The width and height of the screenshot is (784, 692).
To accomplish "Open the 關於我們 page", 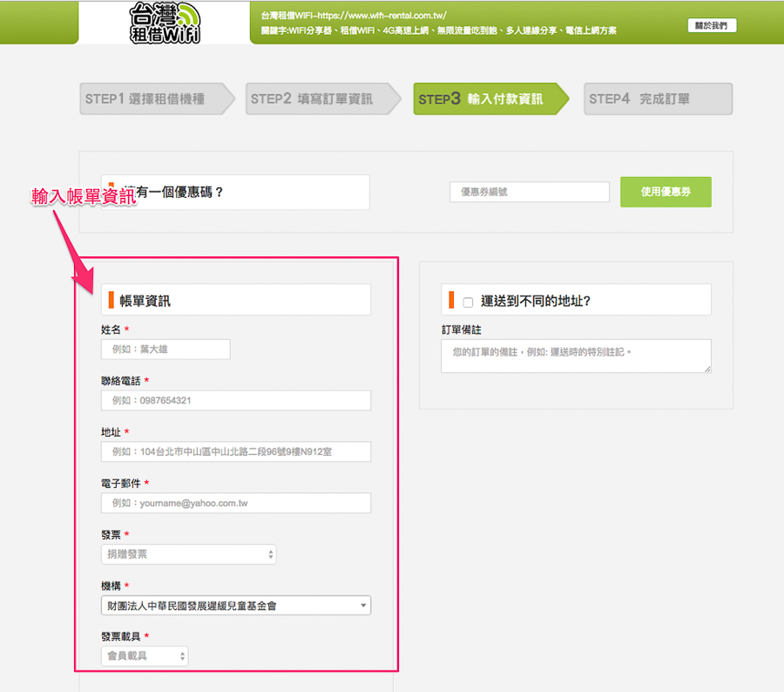I will coord(712,25).
